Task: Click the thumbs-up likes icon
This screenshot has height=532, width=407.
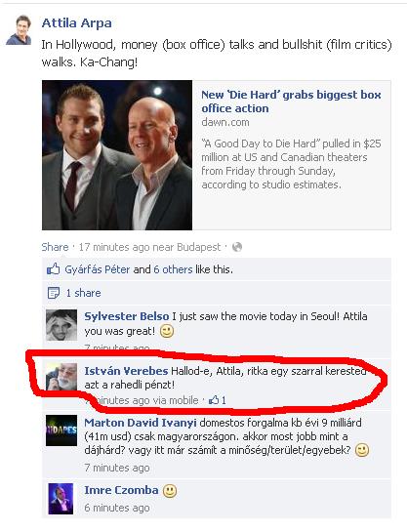Action: (x=54, y=269)
